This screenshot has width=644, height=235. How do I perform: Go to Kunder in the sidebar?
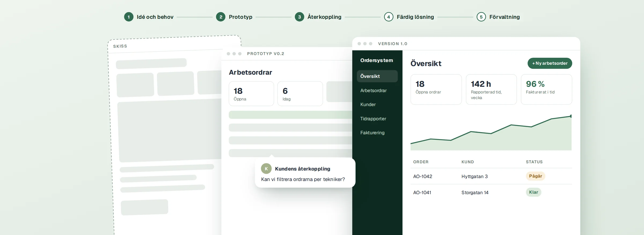click(x=368, y=104)
